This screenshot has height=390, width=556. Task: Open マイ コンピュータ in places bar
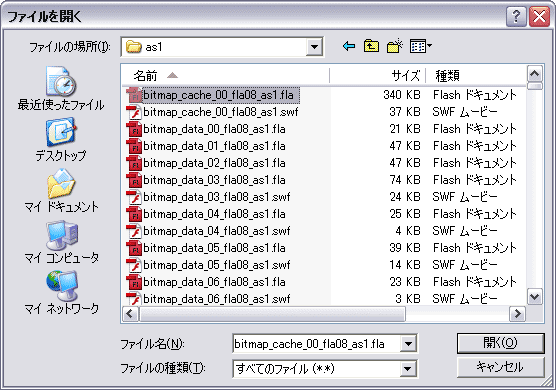61,242
